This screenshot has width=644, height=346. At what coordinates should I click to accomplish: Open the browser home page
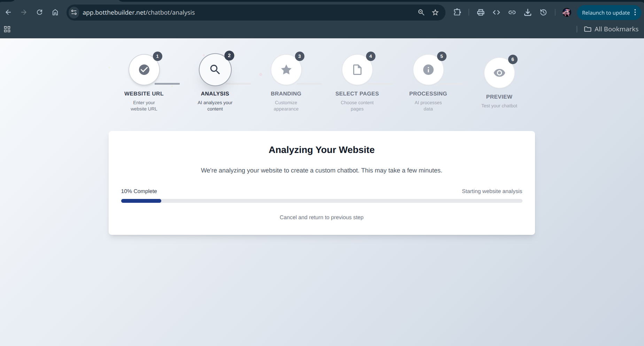tap(55, 13)
